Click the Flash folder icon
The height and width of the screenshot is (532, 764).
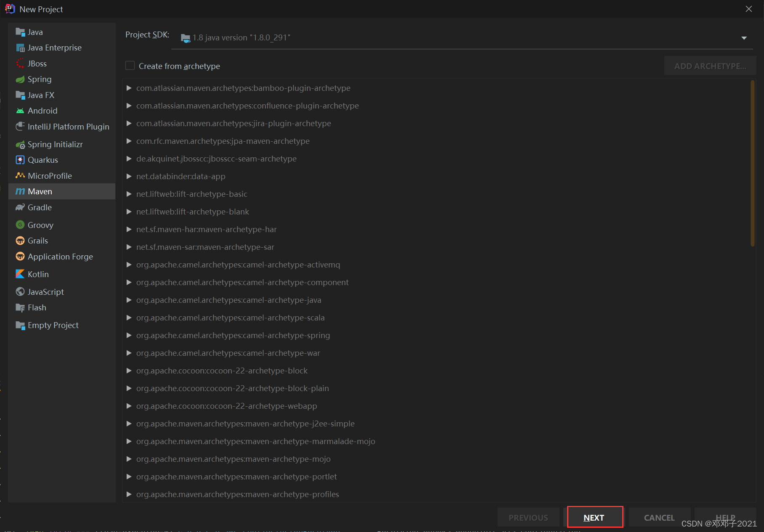(20, 308)
